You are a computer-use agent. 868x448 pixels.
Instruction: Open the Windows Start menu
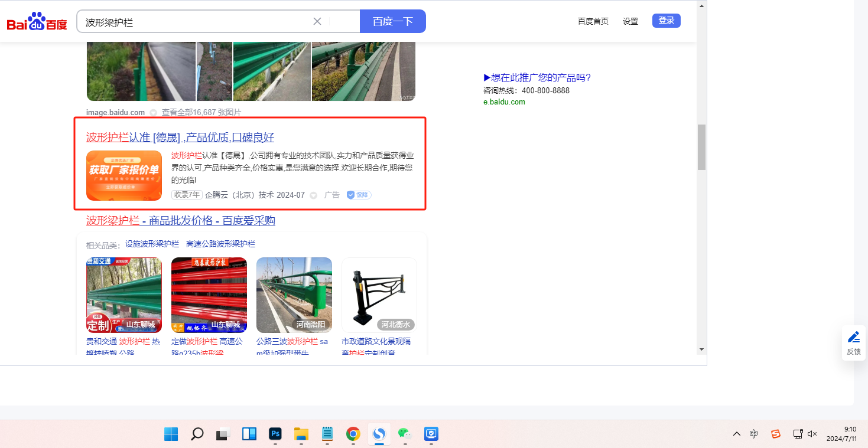tap(171, 434)
